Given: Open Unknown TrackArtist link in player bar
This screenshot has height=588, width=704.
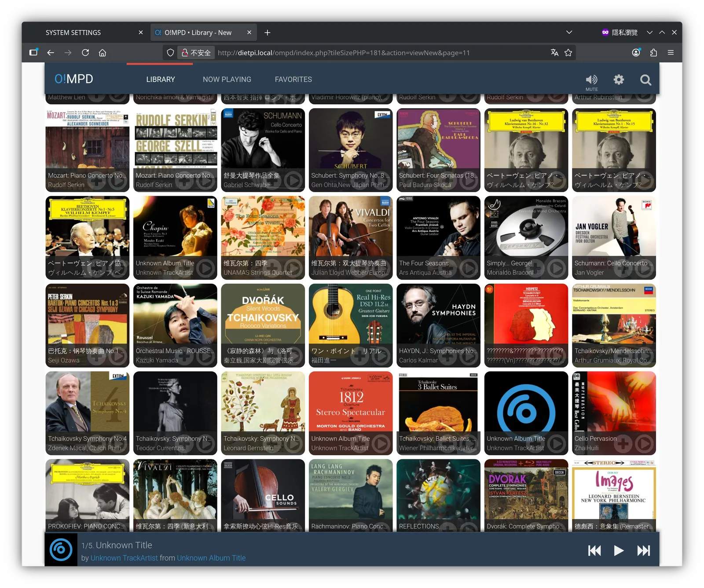Looking at the screenshot, I should pos(124,558).
